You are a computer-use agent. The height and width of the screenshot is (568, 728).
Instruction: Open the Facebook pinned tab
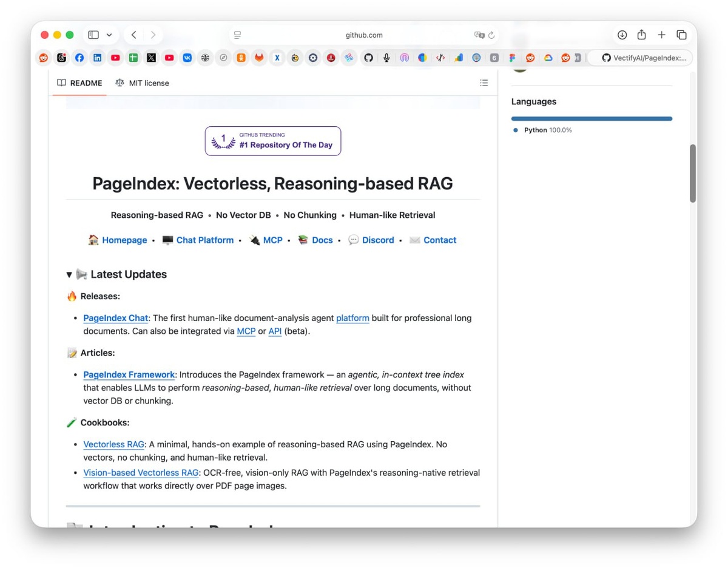79,58
